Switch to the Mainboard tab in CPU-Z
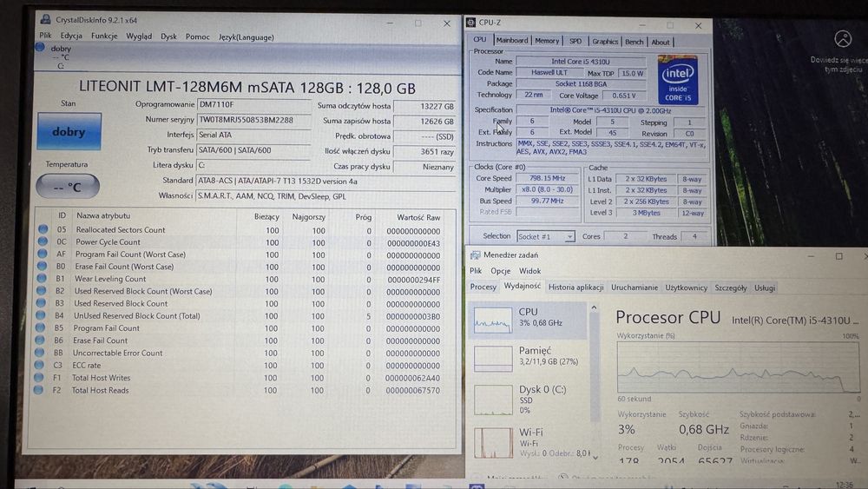Screen dimensions: 868x489 tap(511, 41)
